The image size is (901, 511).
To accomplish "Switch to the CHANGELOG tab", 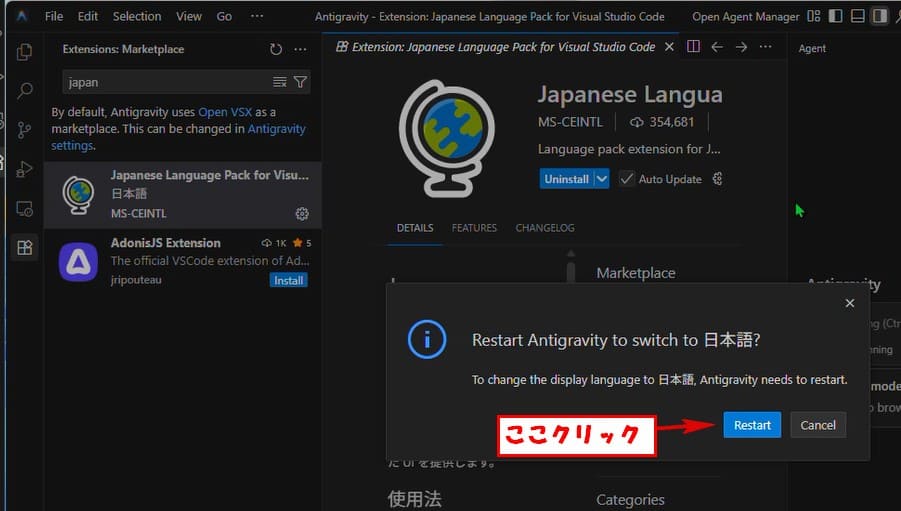I will point(544,228).
